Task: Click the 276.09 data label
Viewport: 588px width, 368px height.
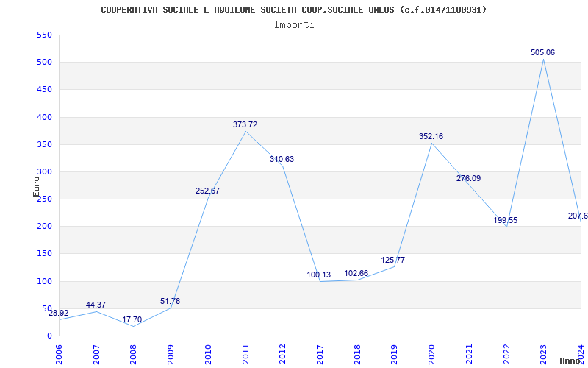Action: (468, 178)
